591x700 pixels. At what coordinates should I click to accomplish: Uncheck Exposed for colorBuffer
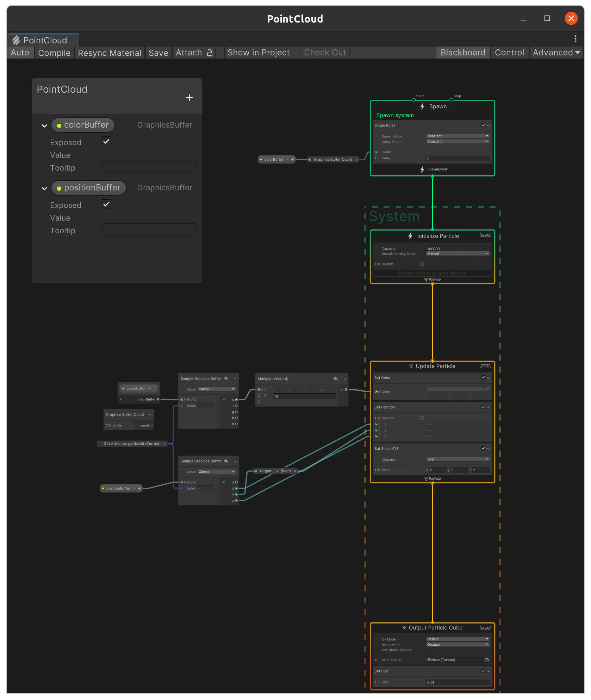(106, 141)
